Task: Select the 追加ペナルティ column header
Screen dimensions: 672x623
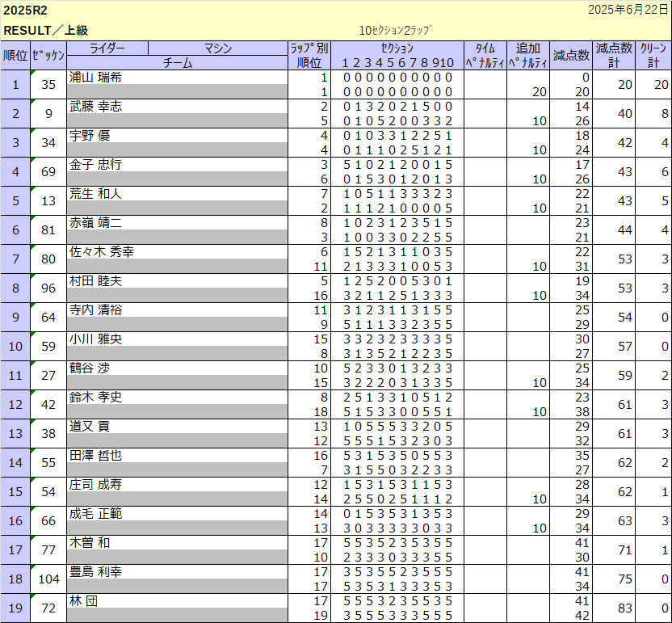Action: pos(527,56)
